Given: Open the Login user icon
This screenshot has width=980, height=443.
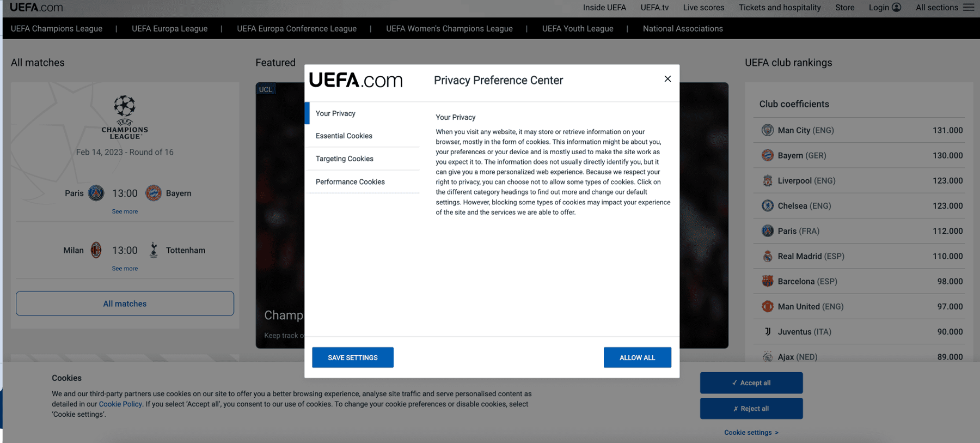Looking at the screenshot, I should pyautogui.click(x=896, y=8).
